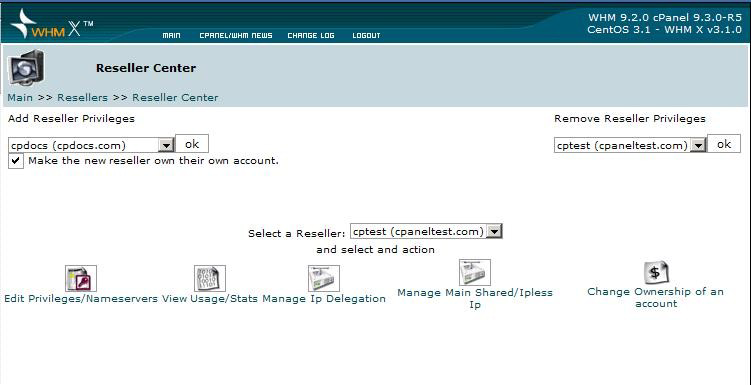Open the Change Ownership of an account link
This screenshot has width=751, height=385.
pyautogui.click(x=656, y=298)
